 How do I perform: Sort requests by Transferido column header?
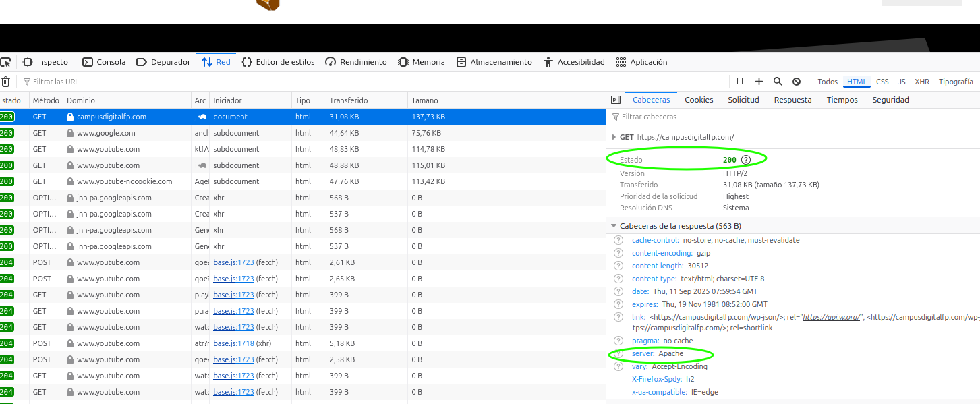[x=349, y=100]
